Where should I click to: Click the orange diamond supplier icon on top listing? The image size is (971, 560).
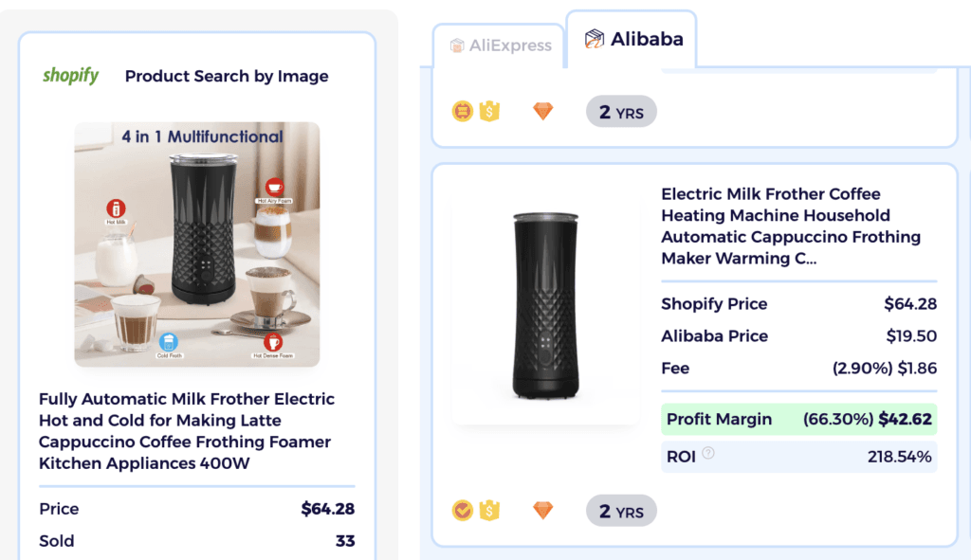[541, 111]
